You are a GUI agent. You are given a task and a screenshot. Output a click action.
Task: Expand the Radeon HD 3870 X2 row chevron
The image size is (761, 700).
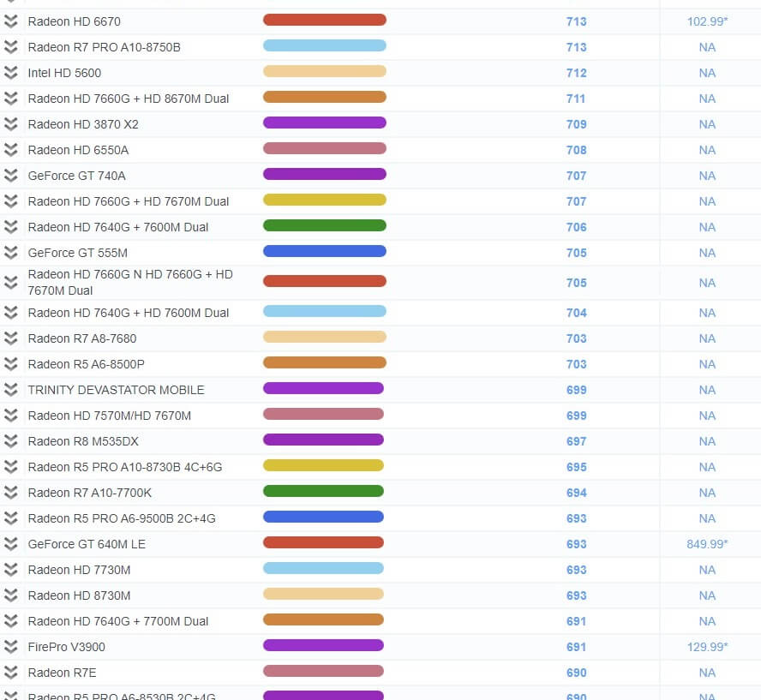pos(10,124)
